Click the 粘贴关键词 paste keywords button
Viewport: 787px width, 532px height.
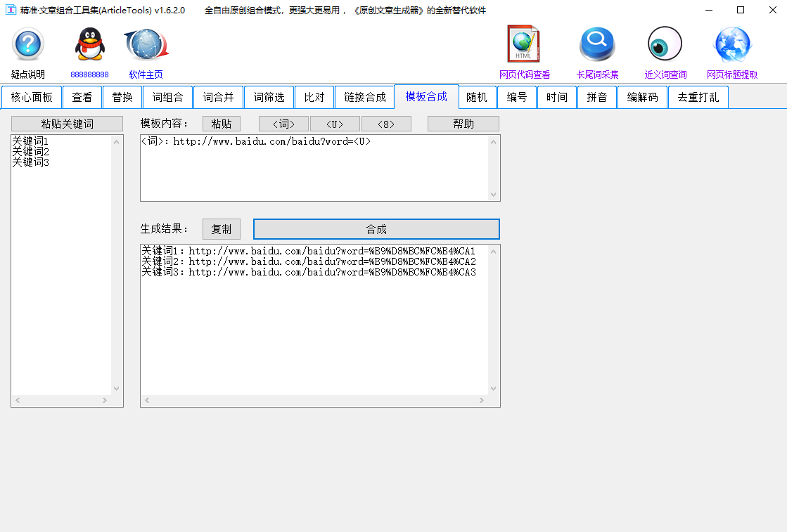coord(67,123)
